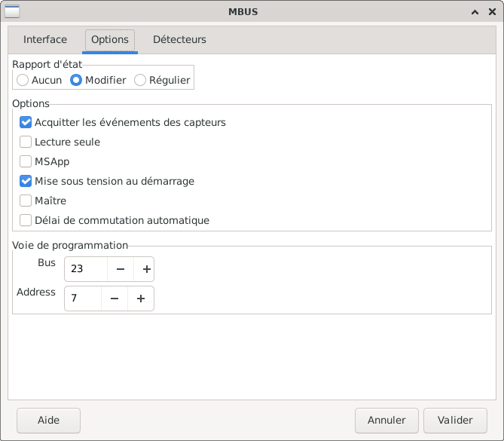Roll up window using title bar arrow
This screenshot has height=441, width=504.
coord(475,11)
